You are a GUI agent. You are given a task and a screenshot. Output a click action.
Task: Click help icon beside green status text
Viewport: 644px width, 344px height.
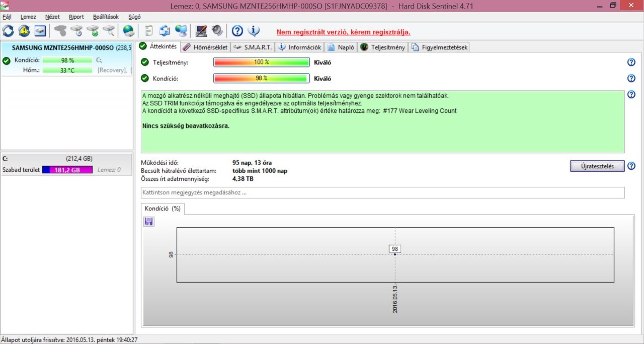click(x=631, y=95)
